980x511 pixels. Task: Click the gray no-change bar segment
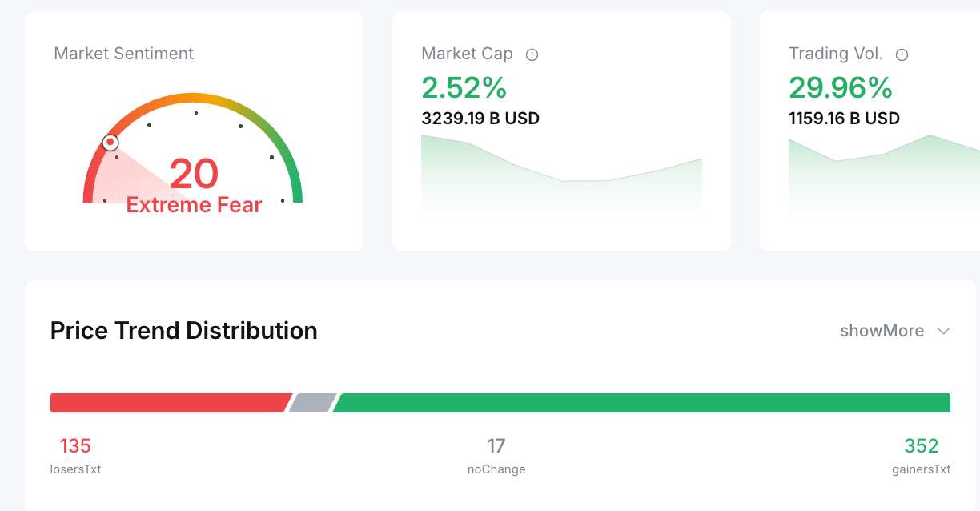[x=313, y=403]
